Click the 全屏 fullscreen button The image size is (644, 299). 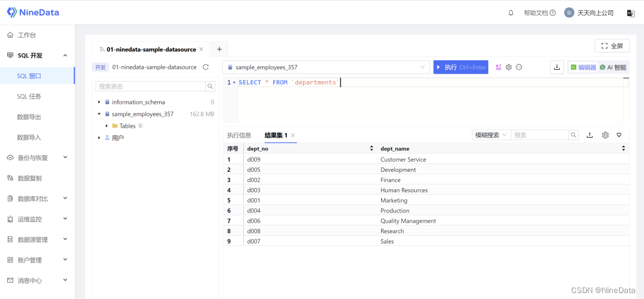click(x=612, y=46)
